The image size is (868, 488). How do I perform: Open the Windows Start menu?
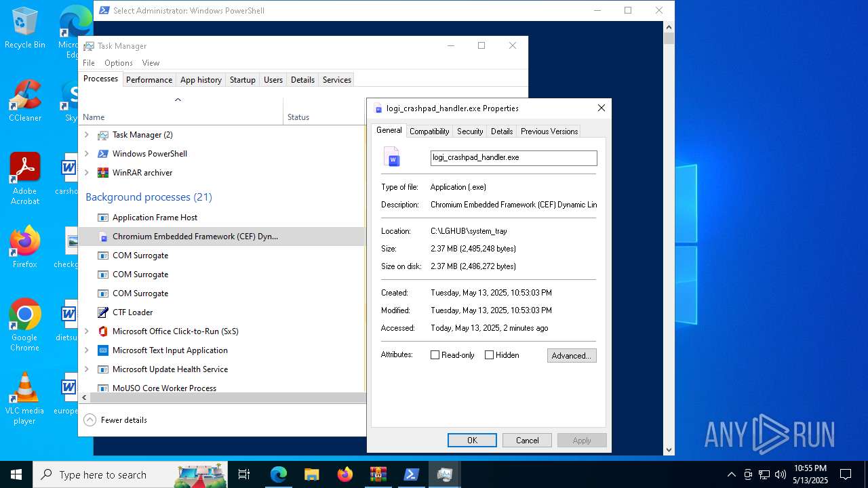16,474
